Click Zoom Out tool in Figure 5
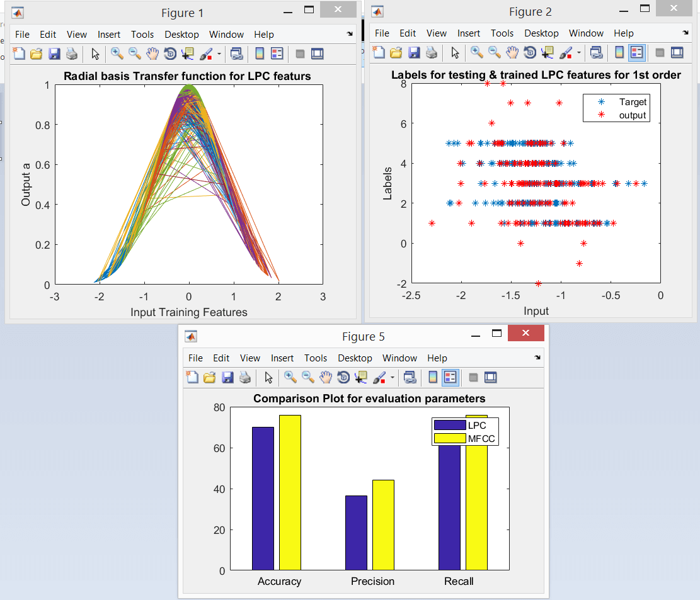 pyautogui.click(x=307, y=377)
